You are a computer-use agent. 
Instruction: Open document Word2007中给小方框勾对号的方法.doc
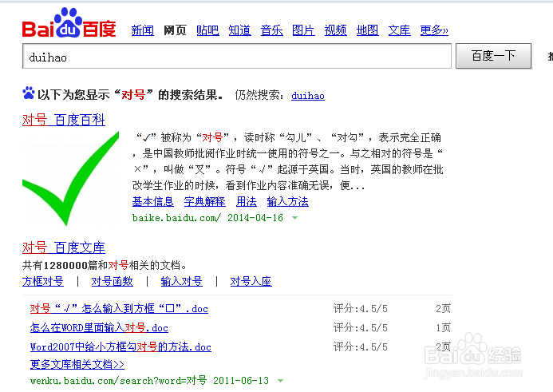[x=120, y=346]
